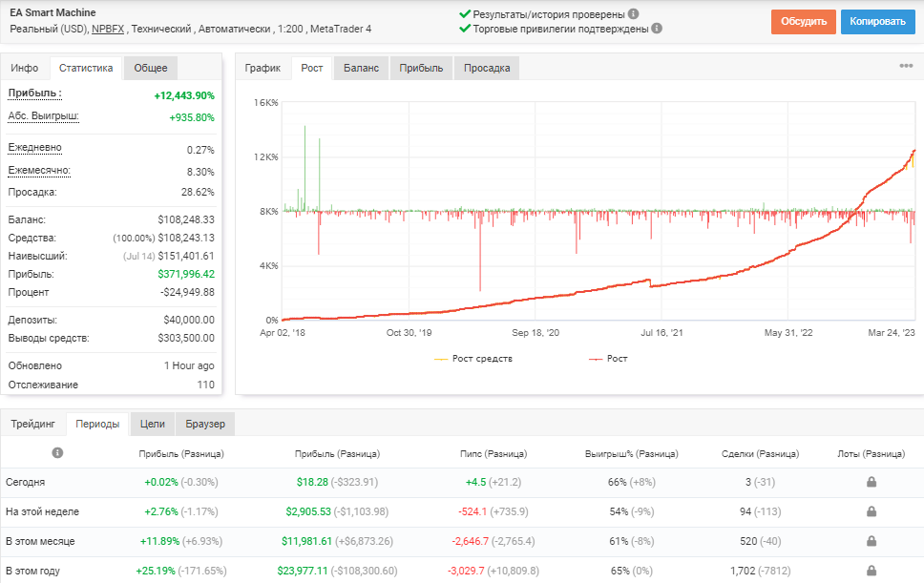Click the Выводы средств value $303,500.00

[x=186, y=338]
